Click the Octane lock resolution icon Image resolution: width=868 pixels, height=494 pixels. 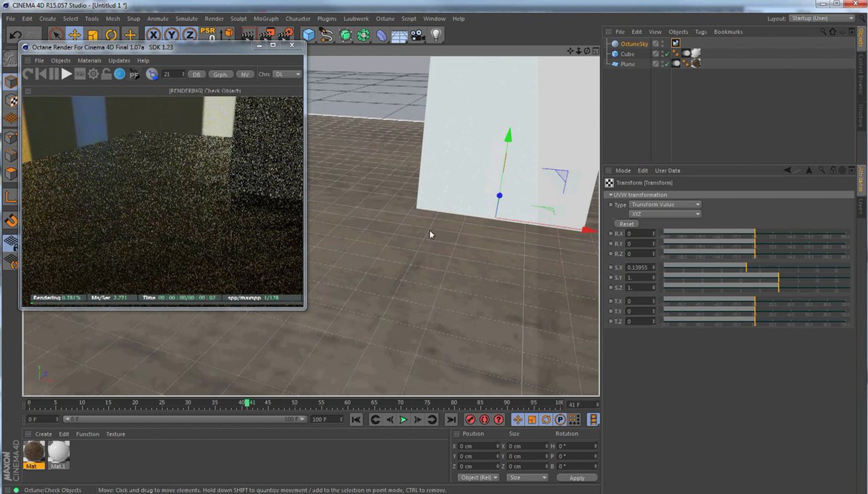106,74
